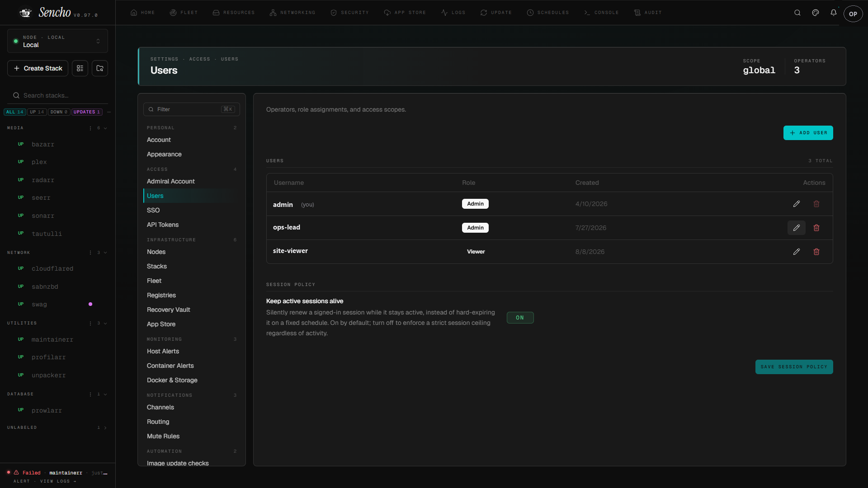Screen dimensions: 868x488
Task: Click the failed alert warning icon
Action: click(x=16, y=472)
